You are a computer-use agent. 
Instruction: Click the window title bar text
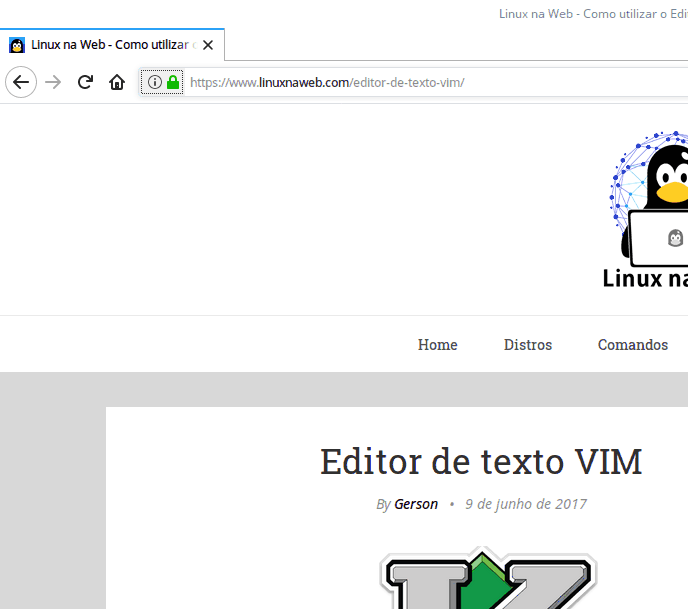tap(592, 13)
